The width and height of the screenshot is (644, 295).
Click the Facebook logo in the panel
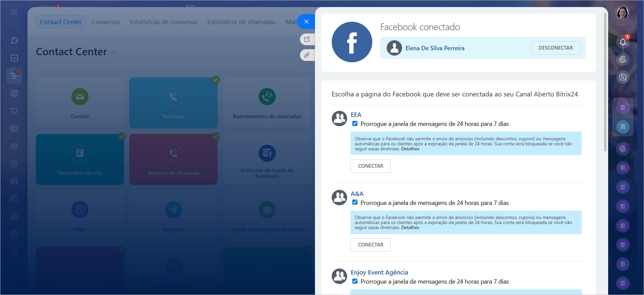[x=352, y=42]
